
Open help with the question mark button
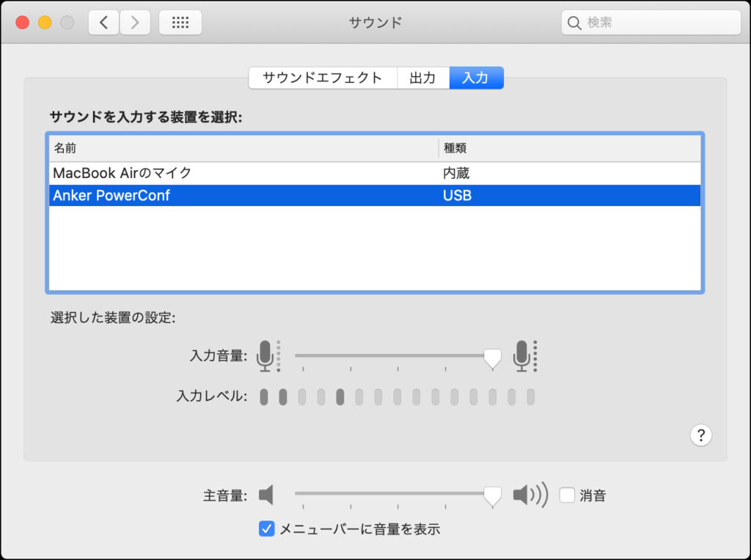click(x=700, y=435)
